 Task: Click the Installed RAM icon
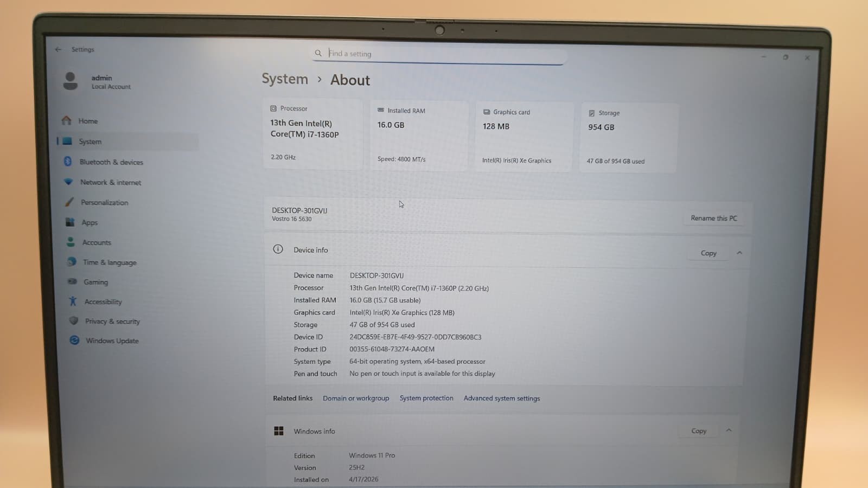tap(381, 110)
